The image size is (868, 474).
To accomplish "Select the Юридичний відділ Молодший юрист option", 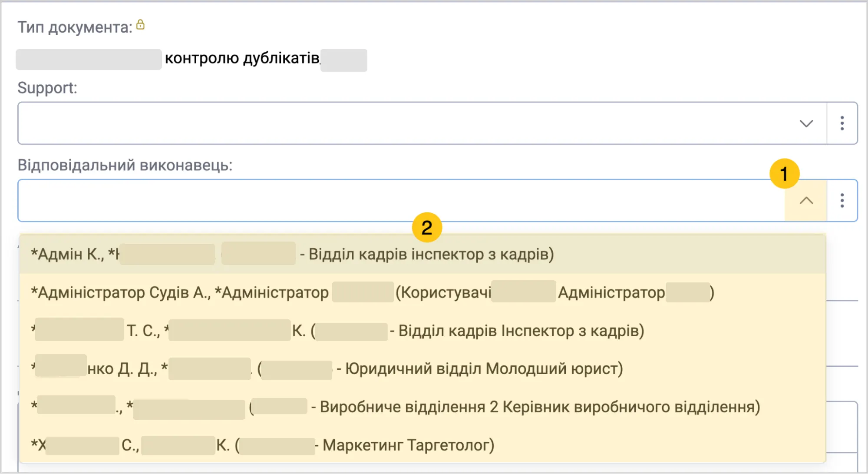I will point(422,369).
